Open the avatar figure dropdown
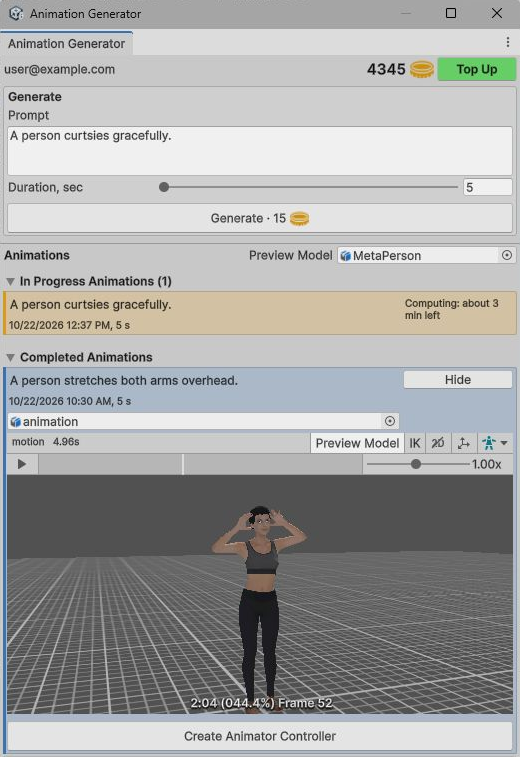The width and height of the screenshot is (520, 757). [495, 443]
